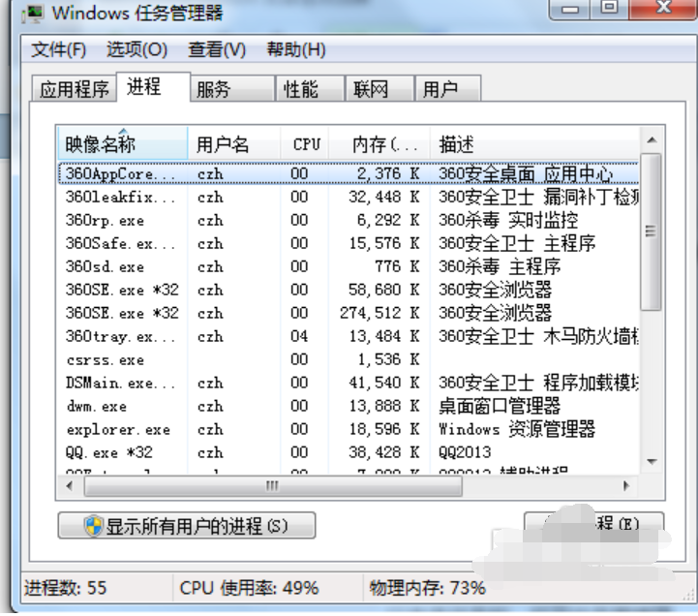Click the vertical scrollbar down arrow
The width and height of the screenshot is (698, 616).
(x=652, y=463)
